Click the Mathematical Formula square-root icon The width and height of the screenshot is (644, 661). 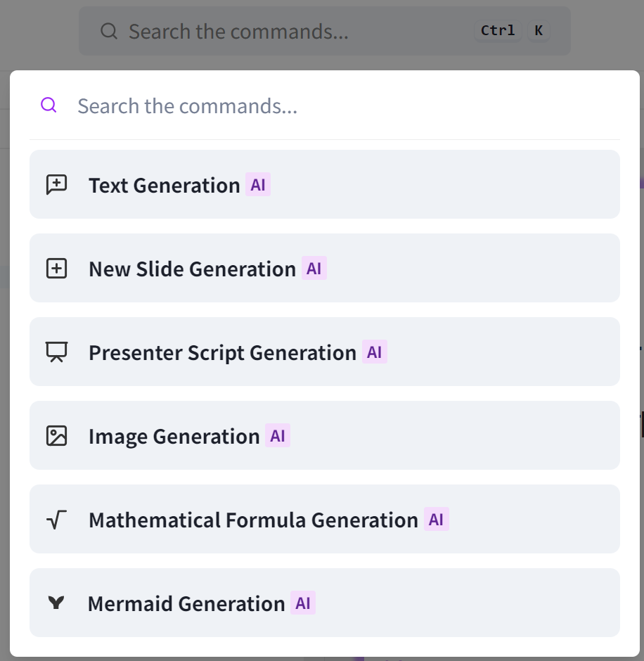click(x=56, y=520)
